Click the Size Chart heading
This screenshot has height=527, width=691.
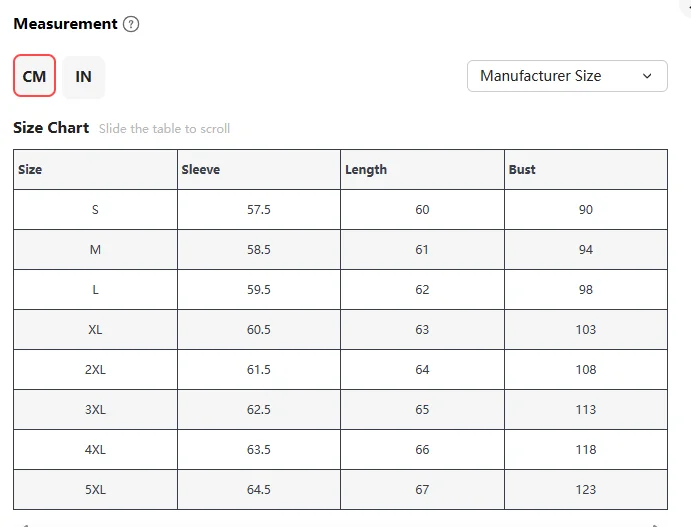pos(51,128)
